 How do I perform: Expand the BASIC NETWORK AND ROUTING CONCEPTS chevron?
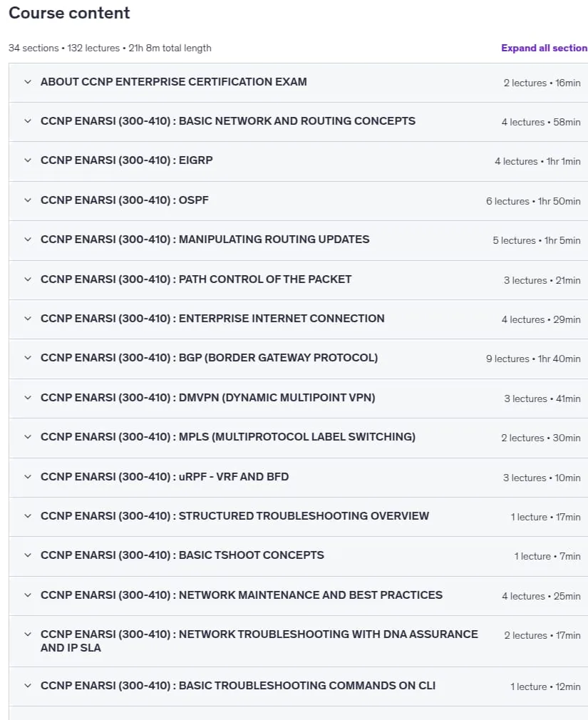point(28,121)
